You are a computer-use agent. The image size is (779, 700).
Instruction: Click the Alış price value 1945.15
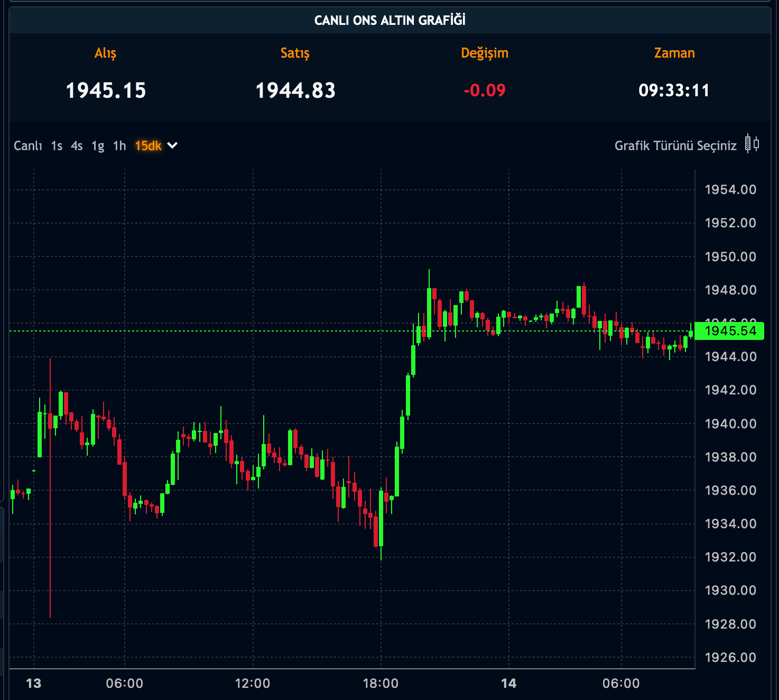(x=106, y=90)
